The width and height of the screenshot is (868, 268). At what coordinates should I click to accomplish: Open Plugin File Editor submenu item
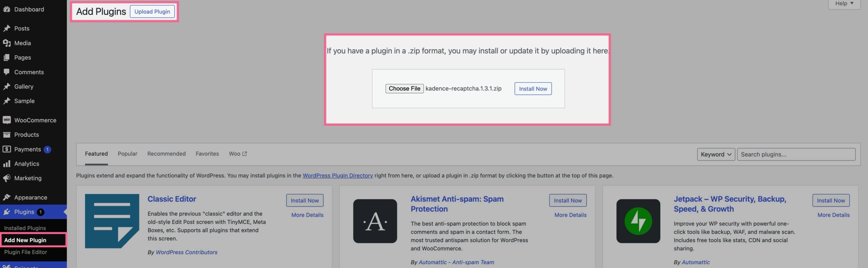click(26, 252)
